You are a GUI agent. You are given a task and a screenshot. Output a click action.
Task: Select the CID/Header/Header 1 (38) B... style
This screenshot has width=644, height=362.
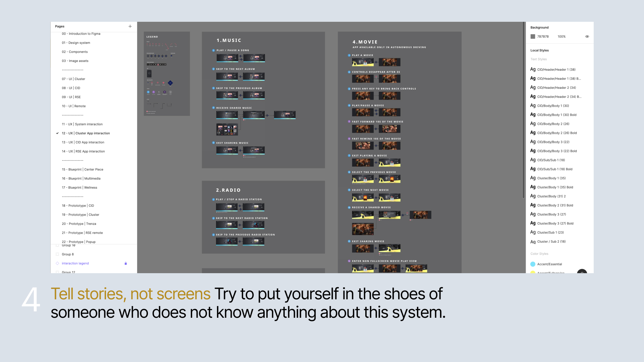559,79
